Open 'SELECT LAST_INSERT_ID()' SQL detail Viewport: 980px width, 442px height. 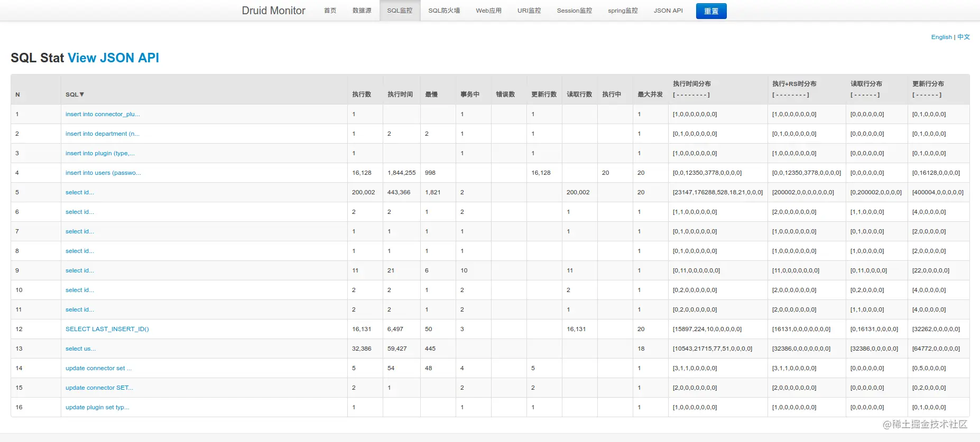tap(107, 329)
